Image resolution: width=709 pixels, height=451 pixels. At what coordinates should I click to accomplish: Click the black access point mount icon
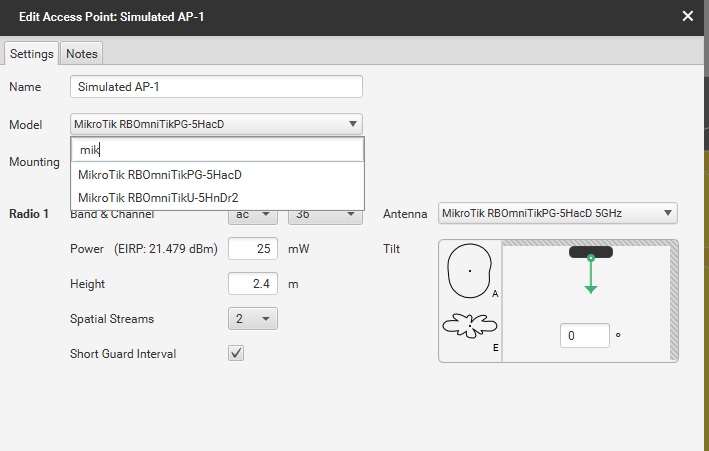591,252
